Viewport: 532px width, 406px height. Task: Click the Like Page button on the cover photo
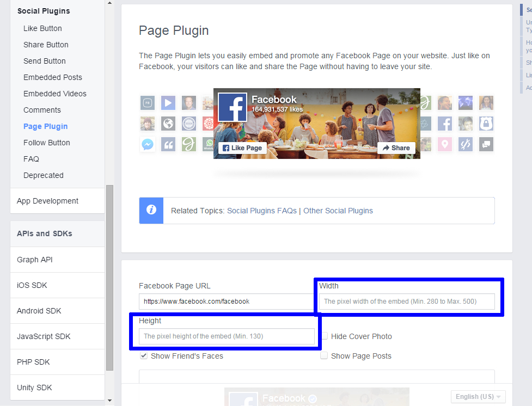(242, 148)
